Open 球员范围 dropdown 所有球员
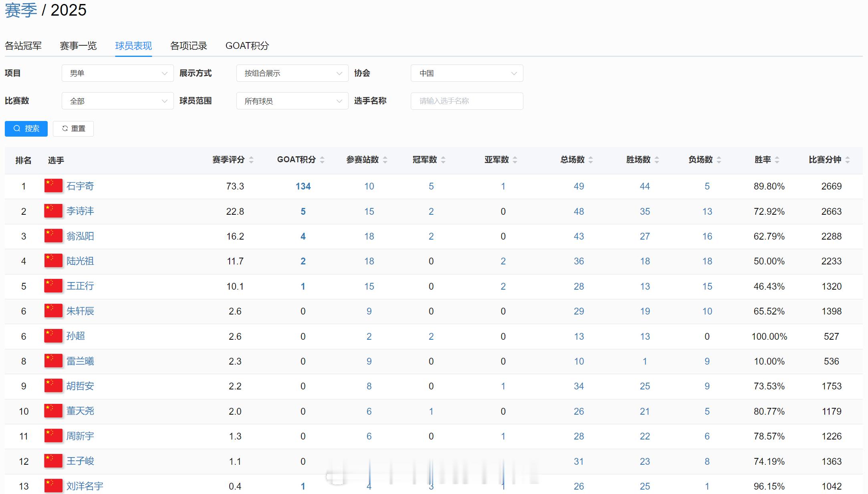The height and width of the screenshot is (494, 868). tap(292, 101)
